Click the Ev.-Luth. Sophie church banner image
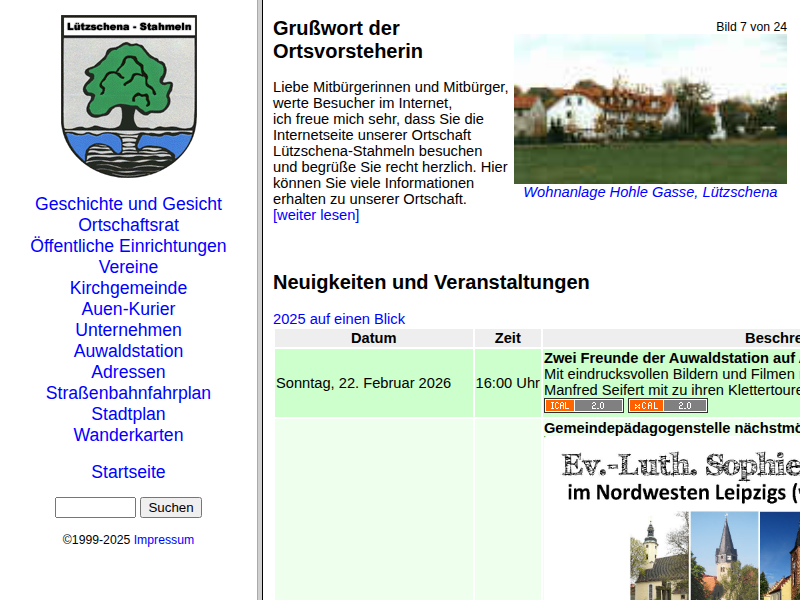Viewport: 800px width, 600px height. pos(680,520)
